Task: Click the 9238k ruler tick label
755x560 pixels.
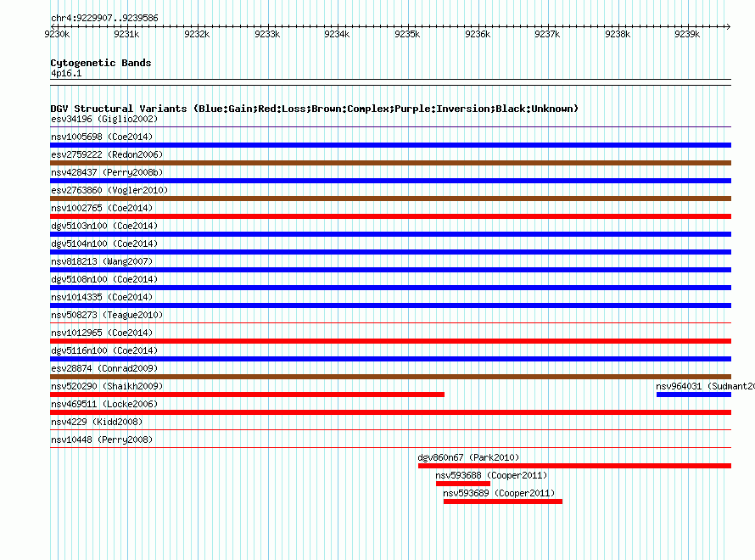Action: coord(618,34)
